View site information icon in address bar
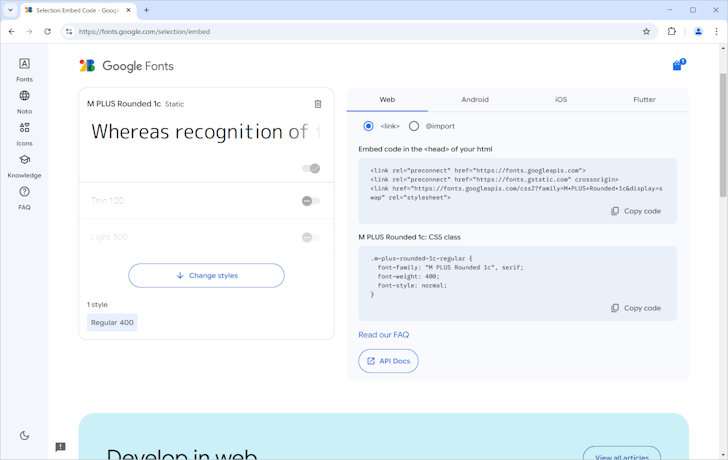The height and width of the screenshot is (460, 728). [69, 32]
